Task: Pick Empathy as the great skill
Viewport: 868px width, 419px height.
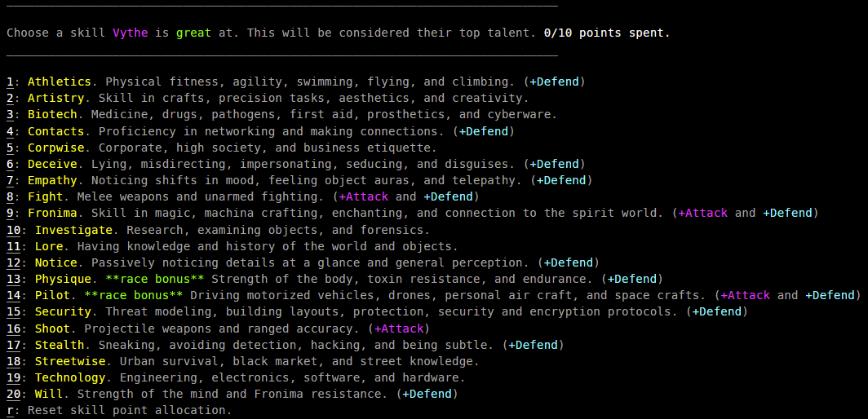Action: pyautogui.click(x=299, y=180)
